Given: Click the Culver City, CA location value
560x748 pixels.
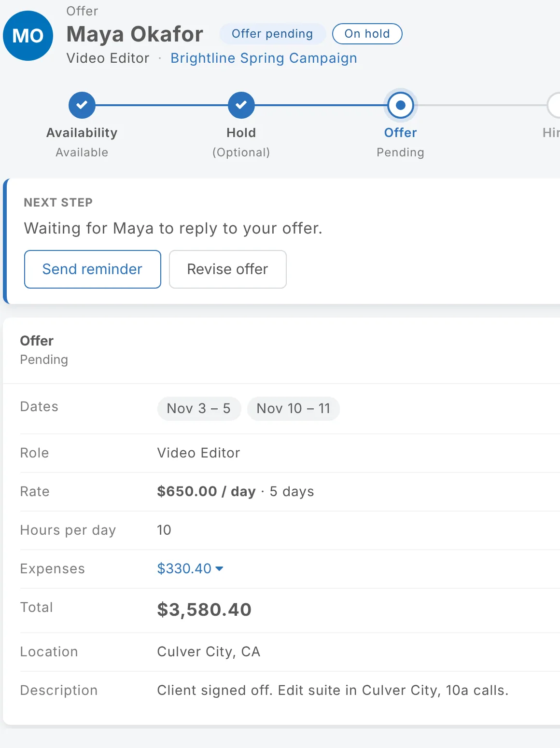Looking at the screenshot, I should (209, 652).
